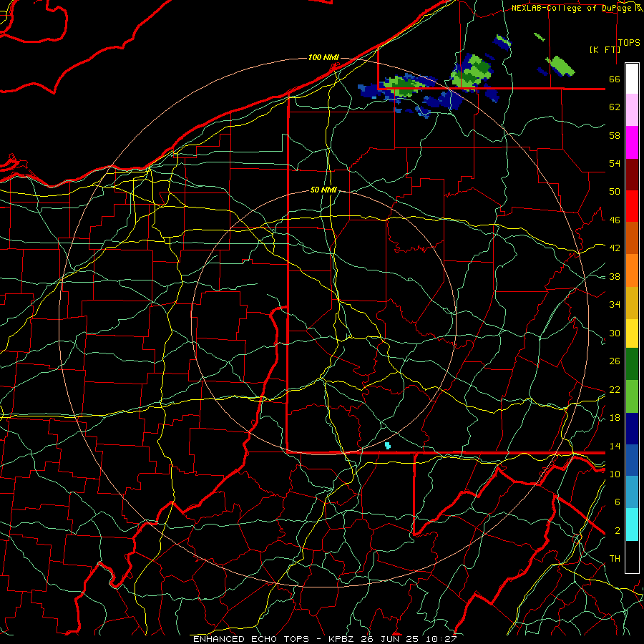644x644 pixels.
Task: Click the cyan swatch at the scale bottom
Action: coord(632,525)
